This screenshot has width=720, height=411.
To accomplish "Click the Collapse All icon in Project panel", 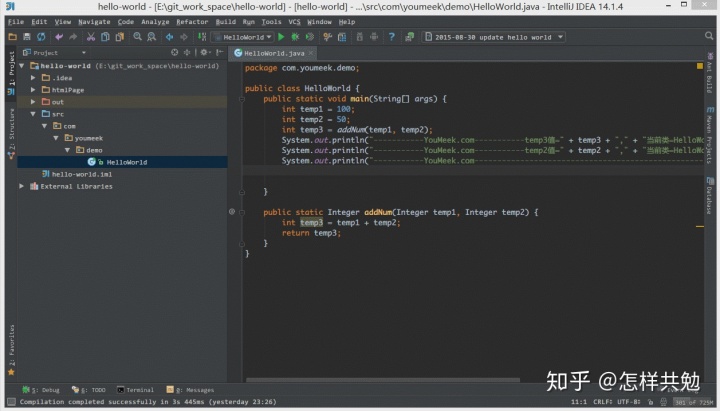I will tap(187, 53).
